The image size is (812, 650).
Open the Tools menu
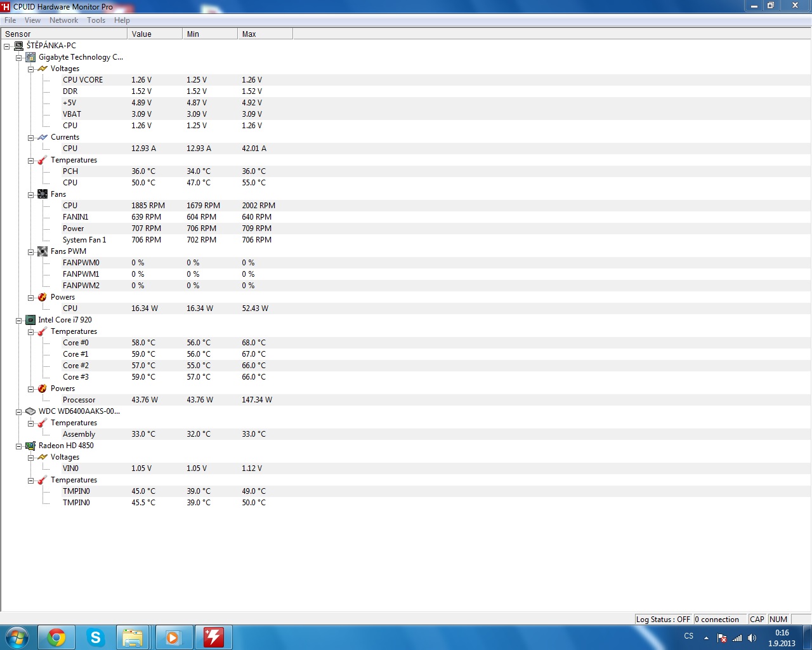coord(96,20)
